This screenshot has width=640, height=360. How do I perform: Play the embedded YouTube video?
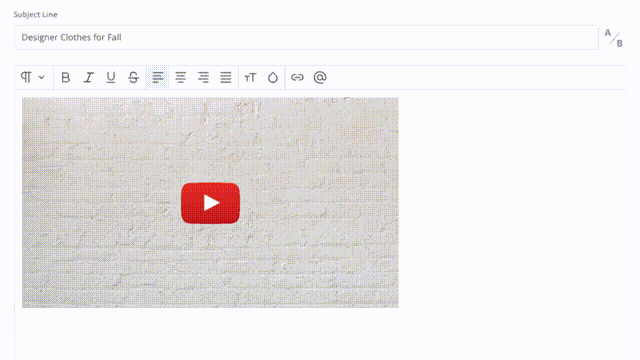point(211,203)
